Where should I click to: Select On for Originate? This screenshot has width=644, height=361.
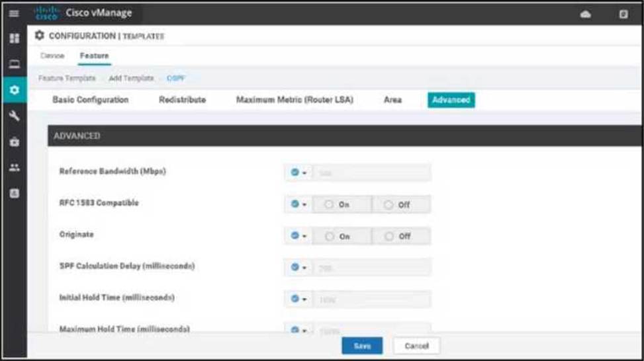pyautogui.click(x=342, y=236)
